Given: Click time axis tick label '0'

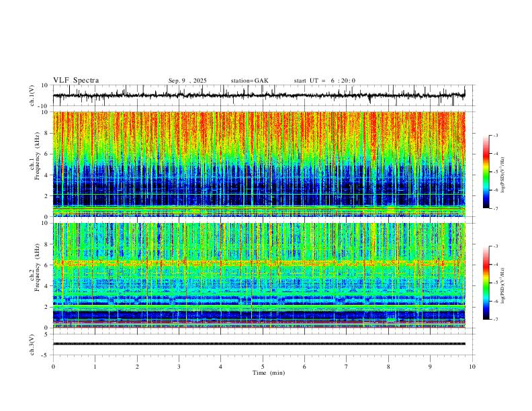Looking at the screenshot, I should (x=53, y=367).
